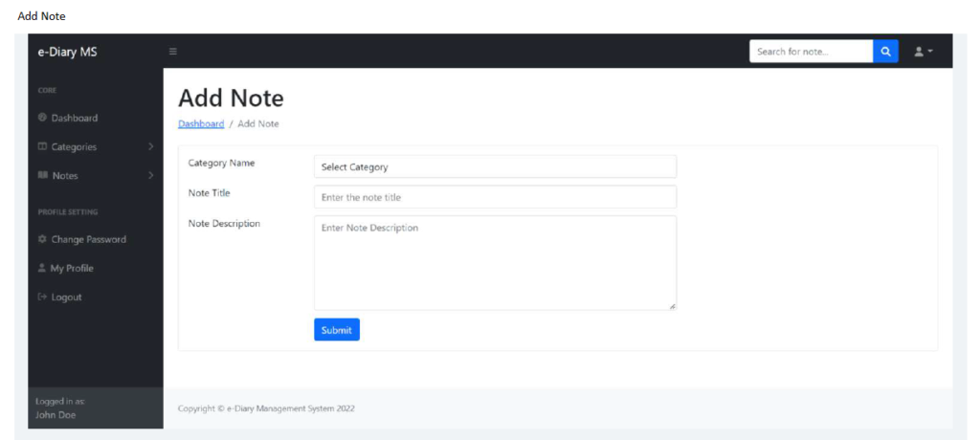Viewport: 980px width, 440px height.
Task: Click the Categories columns icon in sidebar
Action: [42, 147]
